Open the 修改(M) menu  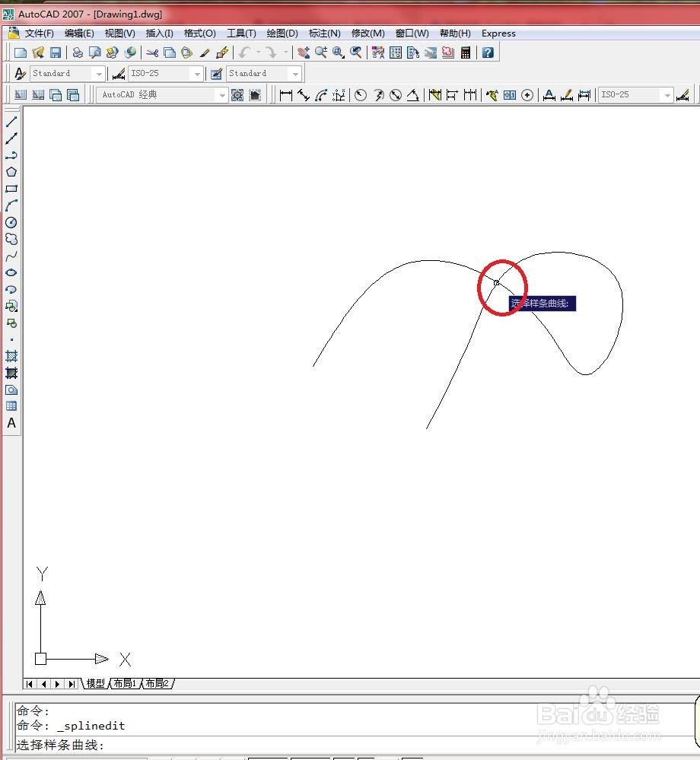pos(368,33)
